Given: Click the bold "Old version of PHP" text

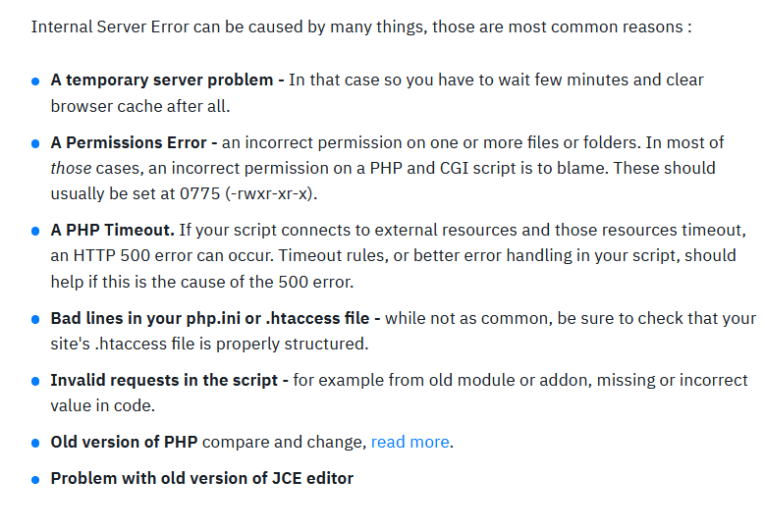Looking at the screenshot, I should tap(124, 443).
